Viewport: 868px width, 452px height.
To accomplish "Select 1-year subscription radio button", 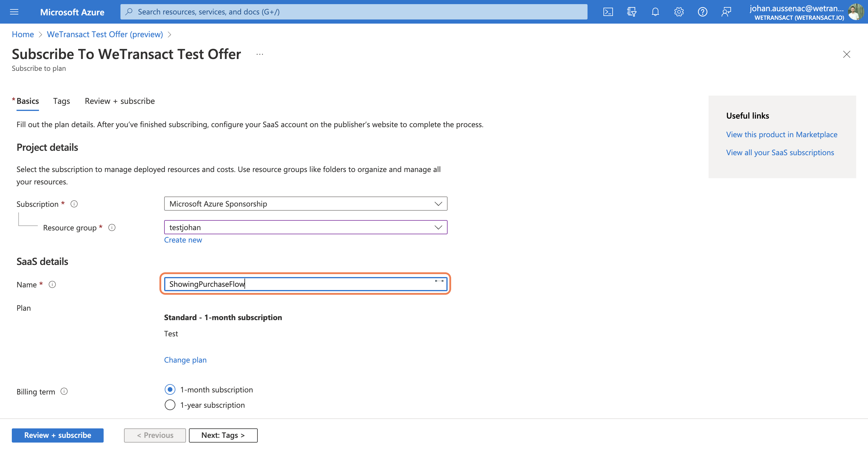I will [170, 404].
